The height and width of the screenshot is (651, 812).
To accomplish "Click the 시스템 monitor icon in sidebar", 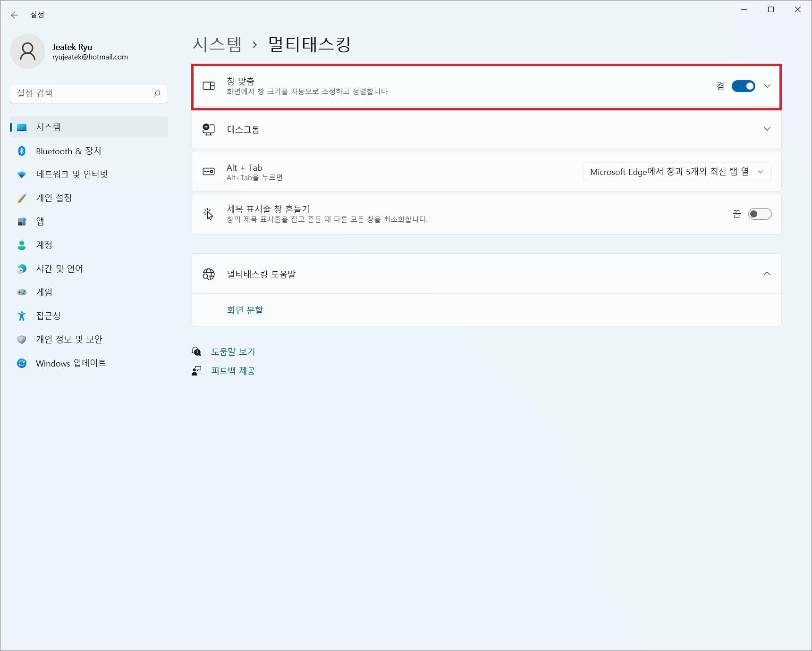I will pyautogui.click(x=22, y=127).
